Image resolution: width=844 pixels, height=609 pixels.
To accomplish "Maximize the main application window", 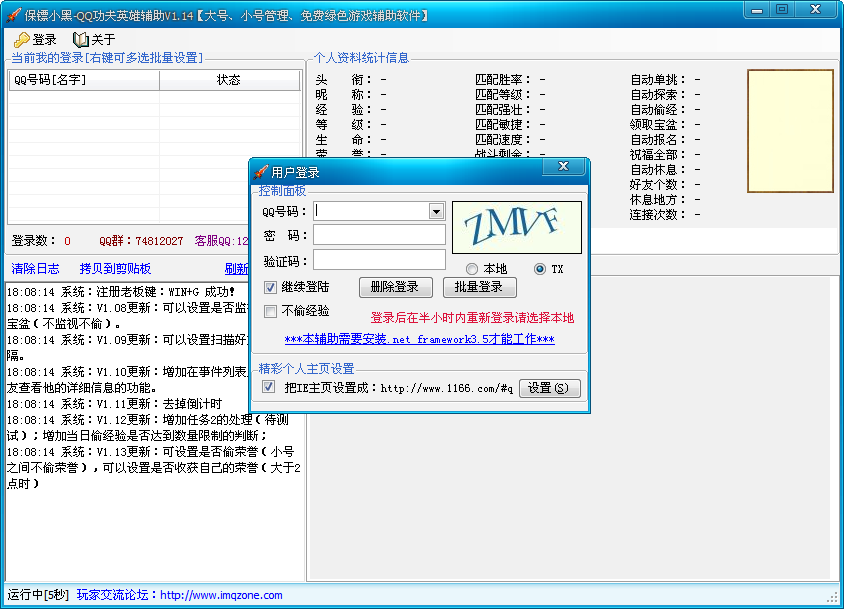I will click(782, 10).
